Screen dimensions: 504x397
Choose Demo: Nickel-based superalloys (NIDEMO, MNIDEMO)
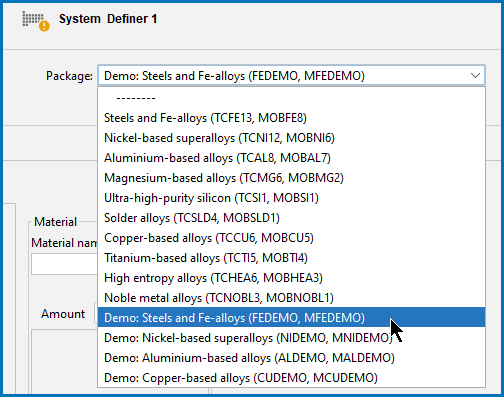[x=291, y=338]
